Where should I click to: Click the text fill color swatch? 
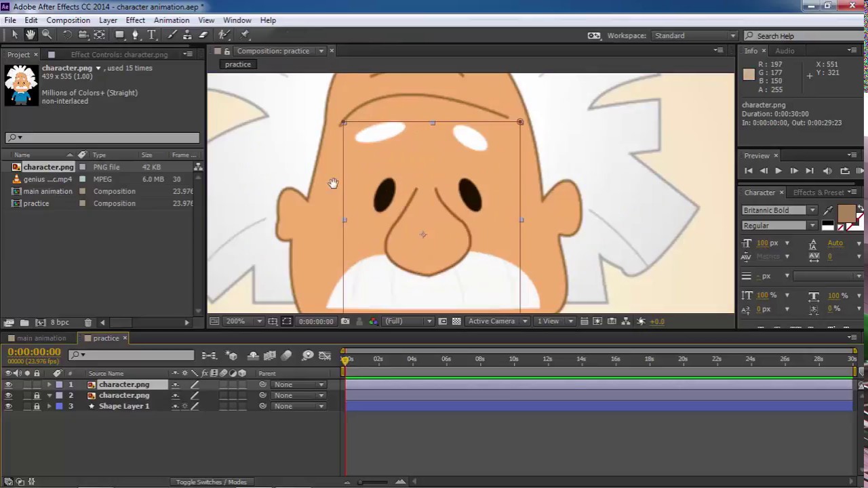[x=846, y=214]
